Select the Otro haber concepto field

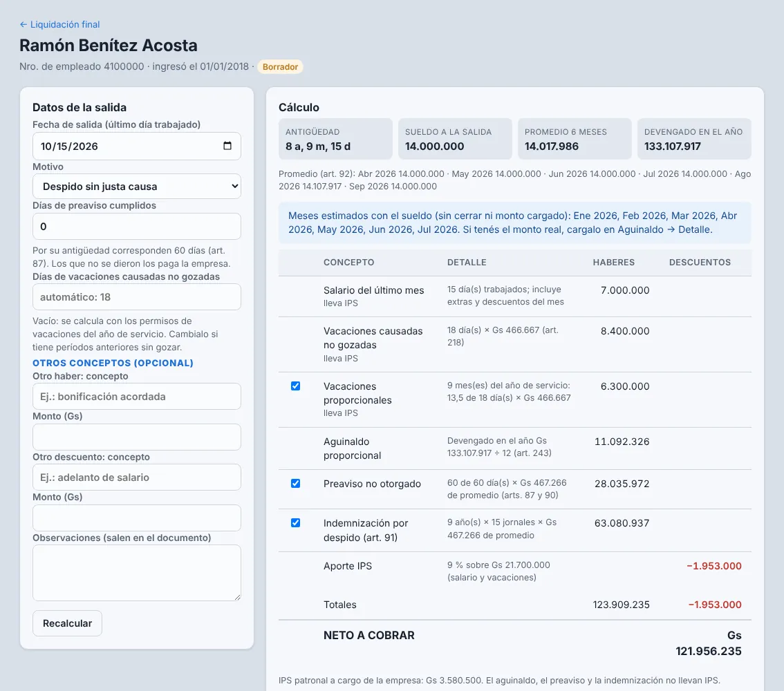(136, 396)
